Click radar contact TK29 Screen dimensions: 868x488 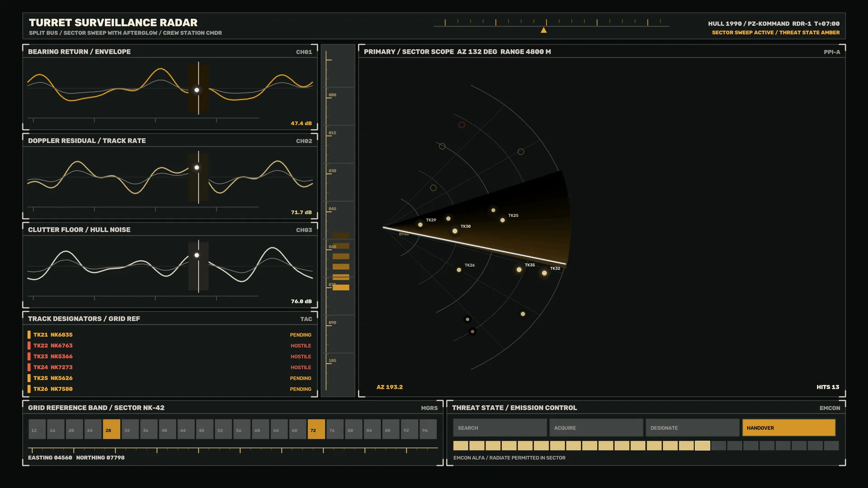pos(420,225)
